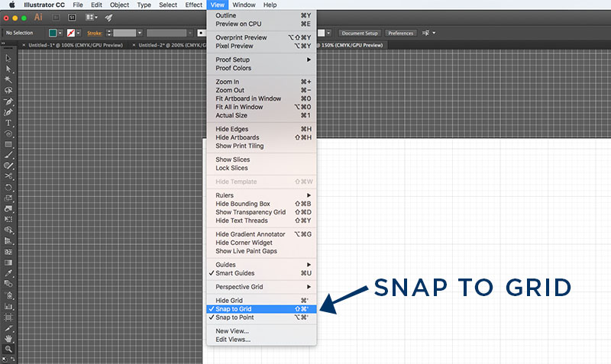
Task: Toggle Smart Guides off
Action: [x=261, y=273]
